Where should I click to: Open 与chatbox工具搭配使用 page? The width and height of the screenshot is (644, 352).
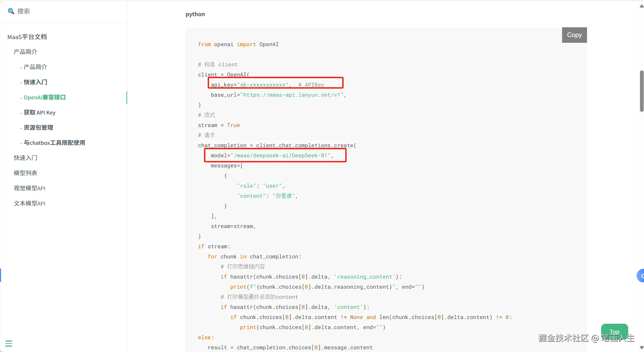point(54,142)
